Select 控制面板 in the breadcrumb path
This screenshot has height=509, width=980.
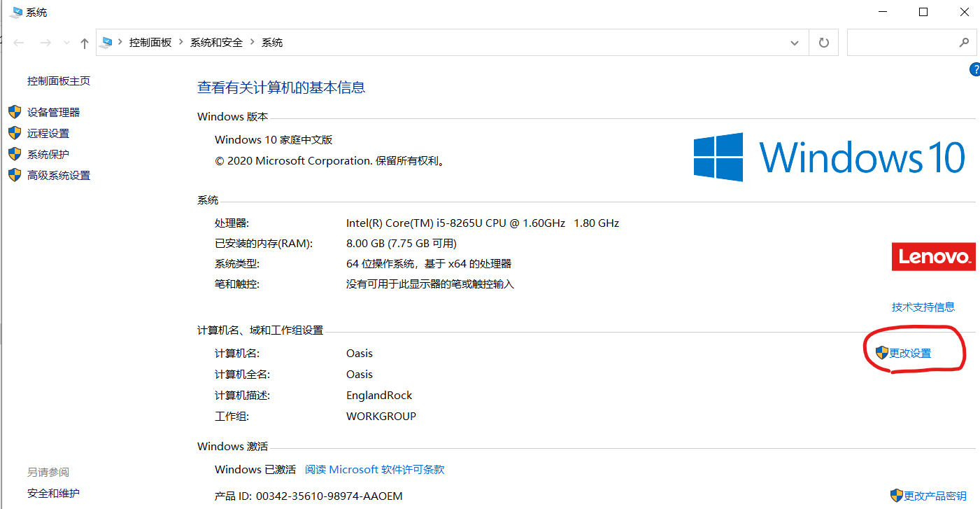tap(150, 42)
